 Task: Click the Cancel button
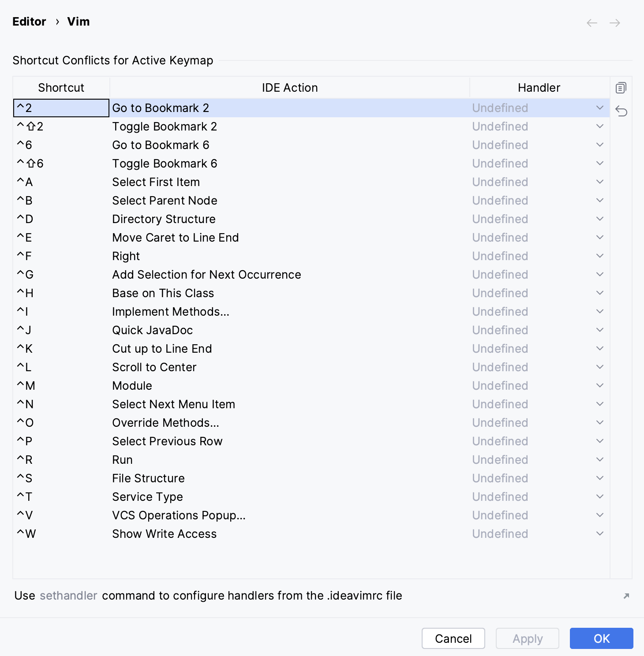point(453,638)
